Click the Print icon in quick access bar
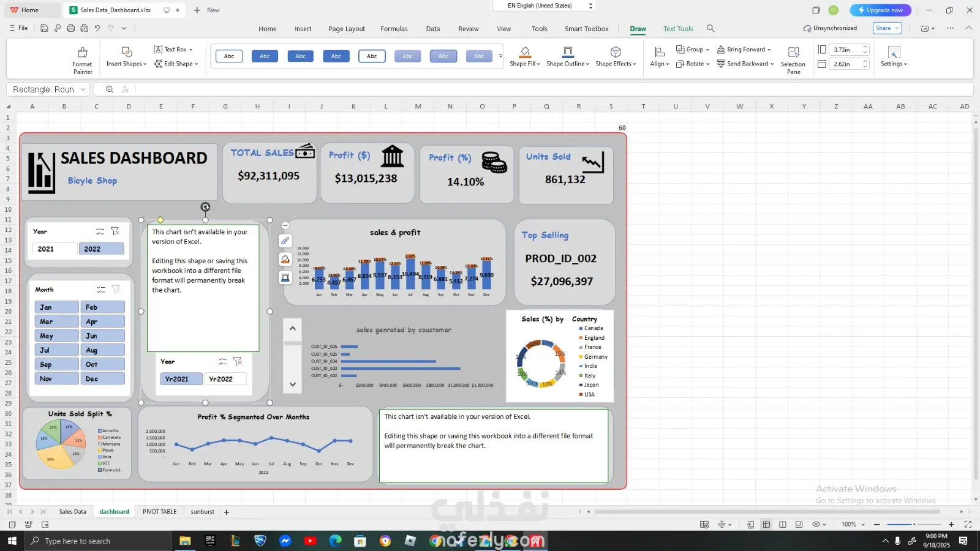The width and height of the screenshot is (980, 551). point(71,28)
